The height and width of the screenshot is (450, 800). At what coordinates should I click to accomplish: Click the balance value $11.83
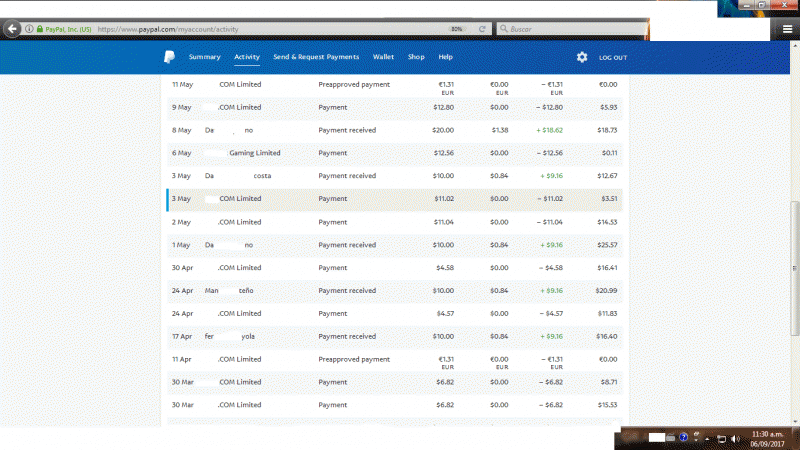tap(607, 314)
